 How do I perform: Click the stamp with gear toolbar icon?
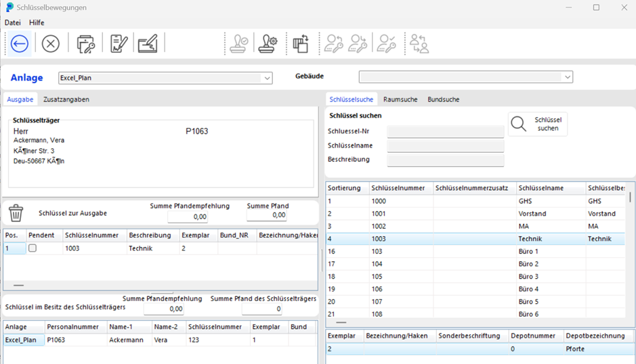coord(268,44)
